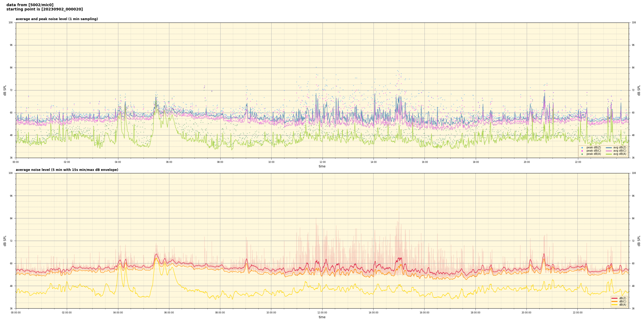Click the 'average and peak noise level' chart title

click(x=57, y=19)
